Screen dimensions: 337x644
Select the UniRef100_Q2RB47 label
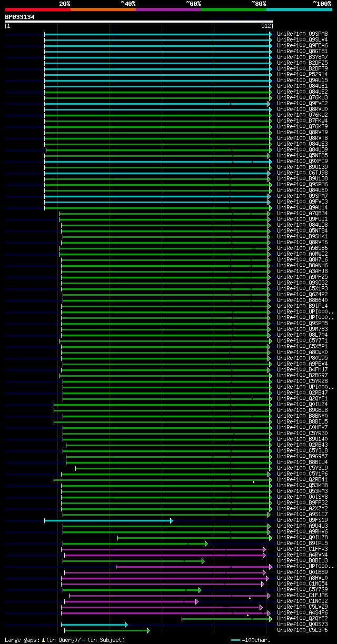[302, 393]
